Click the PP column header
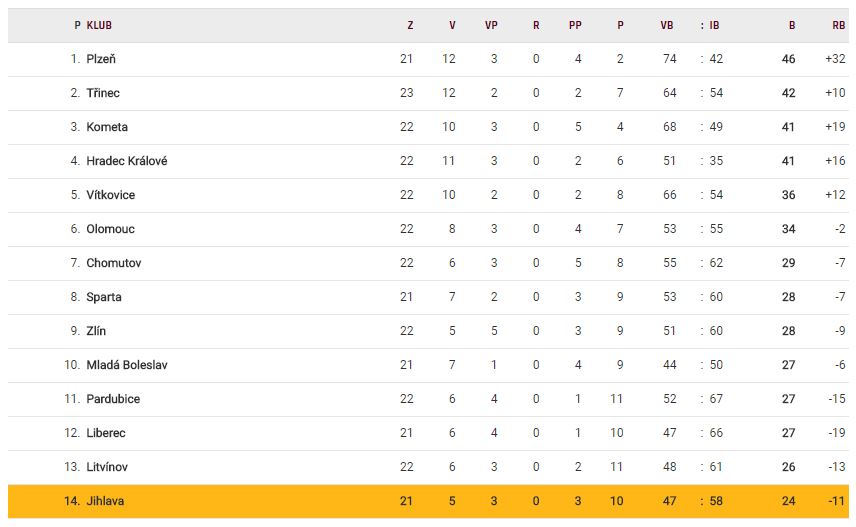Image resolution: width=856 pixels, height=527 pixels. tap(577, 25)
